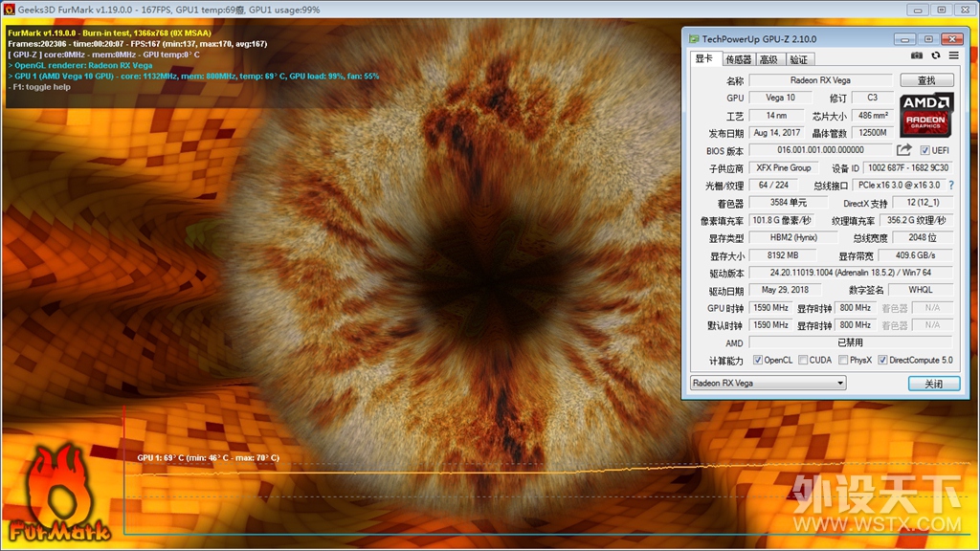The image size is (980, 551).
Task: Click the OpenGL renderer line in FurMark
Action: (80, 65)
